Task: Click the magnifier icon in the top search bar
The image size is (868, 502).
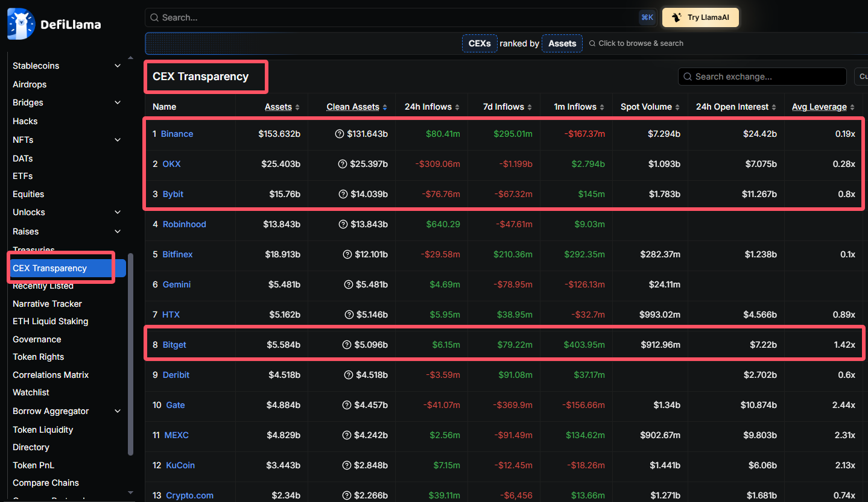Action: point(154,18)
